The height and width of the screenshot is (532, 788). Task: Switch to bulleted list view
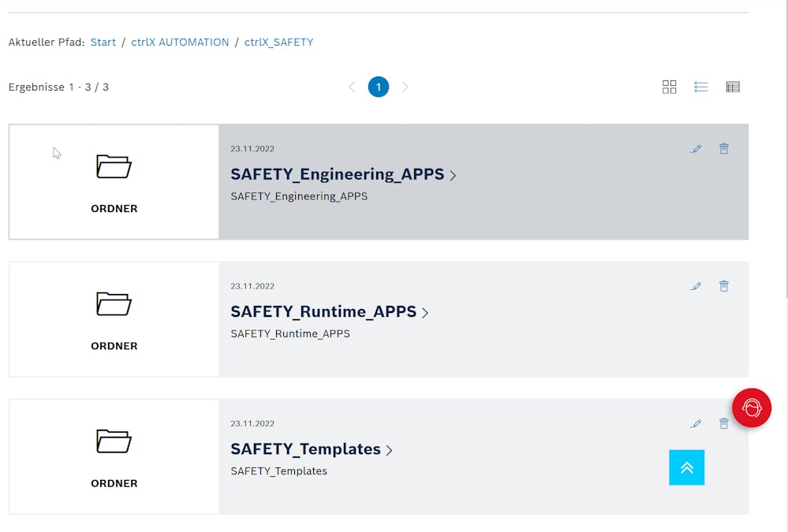click(700, 87)
